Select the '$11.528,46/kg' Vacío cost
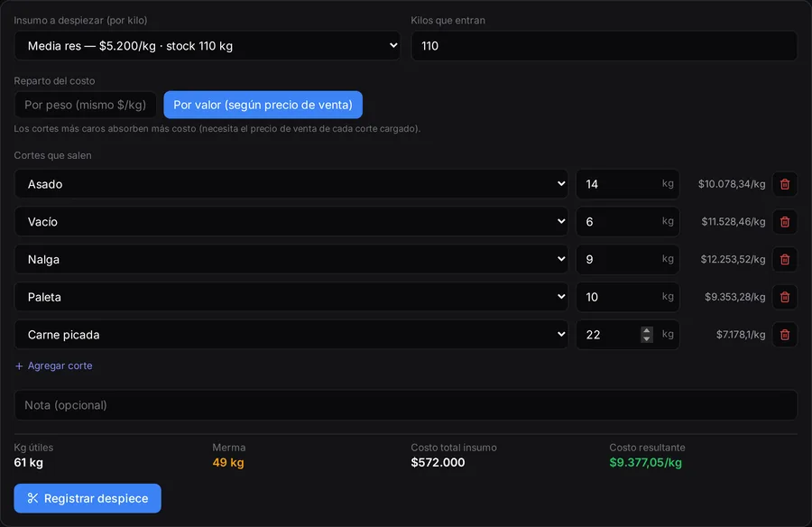 tap(734, 222)
